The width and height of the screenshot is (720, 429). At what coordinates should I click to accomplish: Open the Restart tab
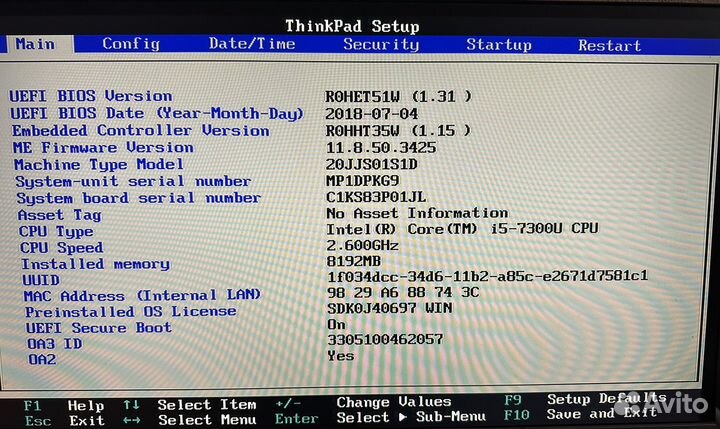point(609,45)
